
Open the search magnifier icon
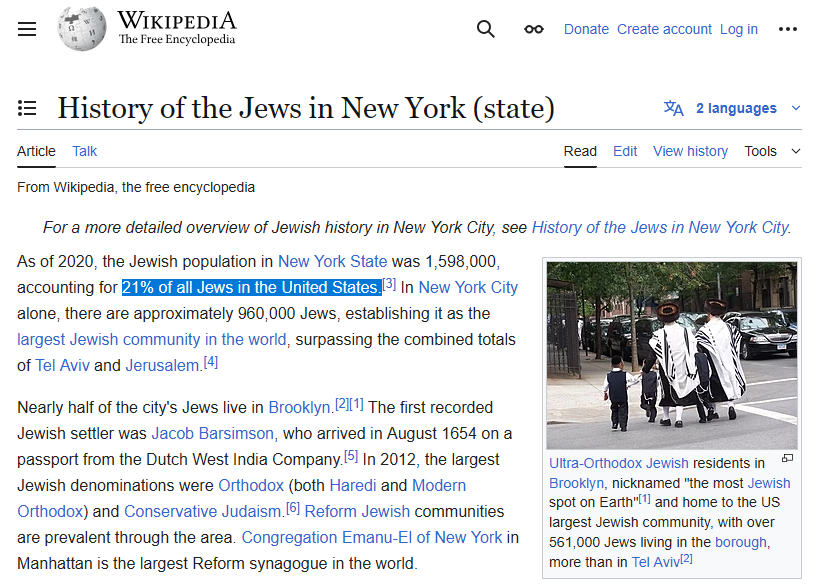click(486, 29)
